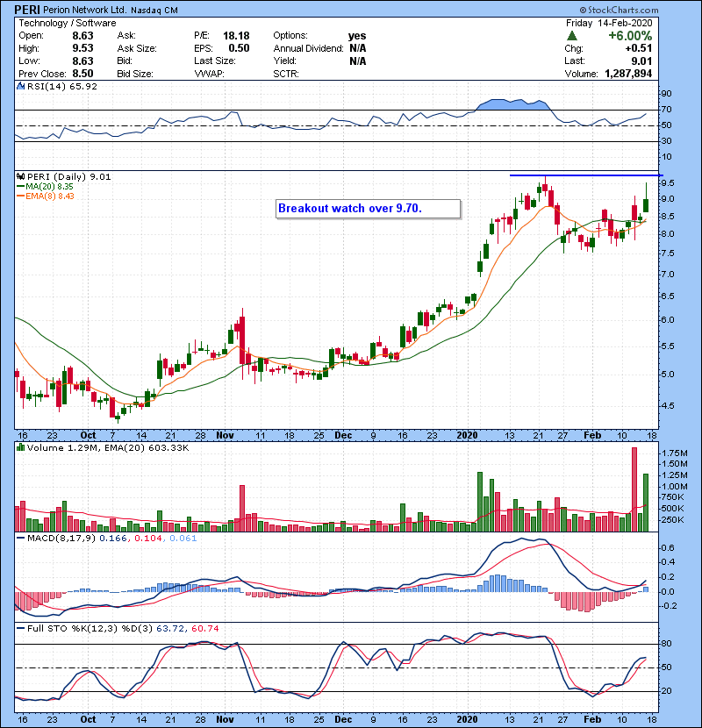Click the 4.5 tick on price axis
This screenshot has width=702, height=728.
[668, 405]
